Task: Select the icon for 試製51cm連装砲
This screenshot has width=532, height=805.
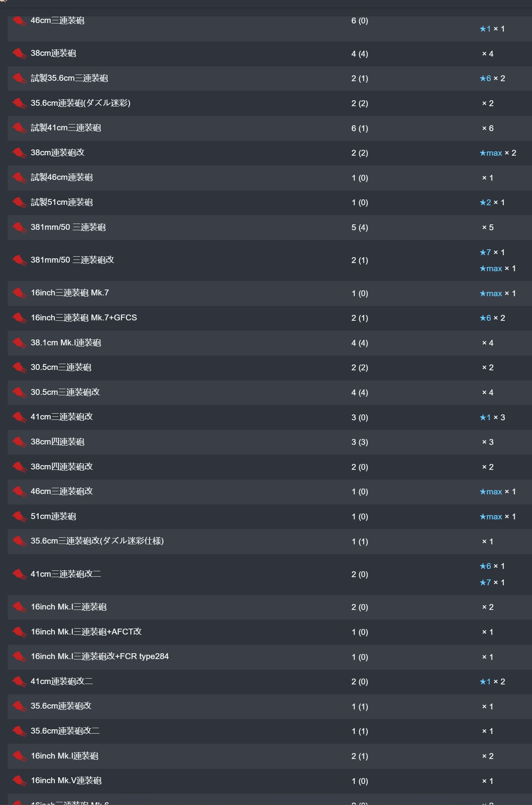Action: 19,203
